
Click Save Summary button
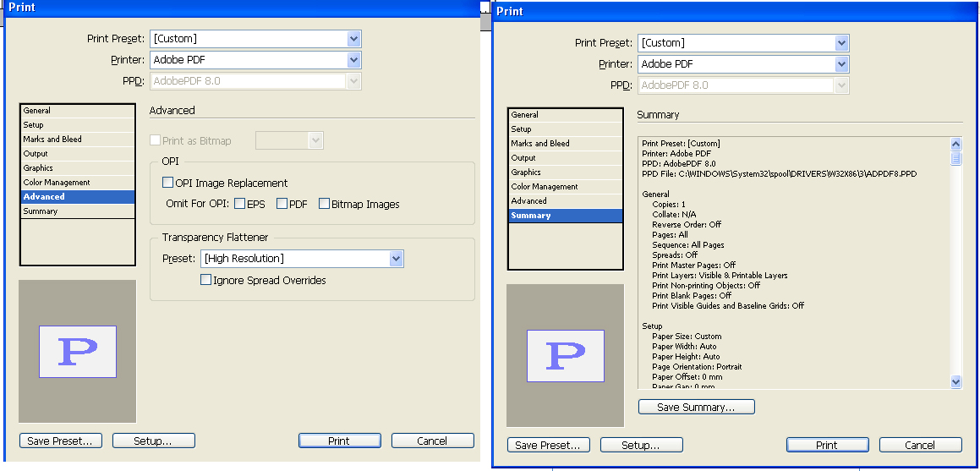[x=696, y=408]
